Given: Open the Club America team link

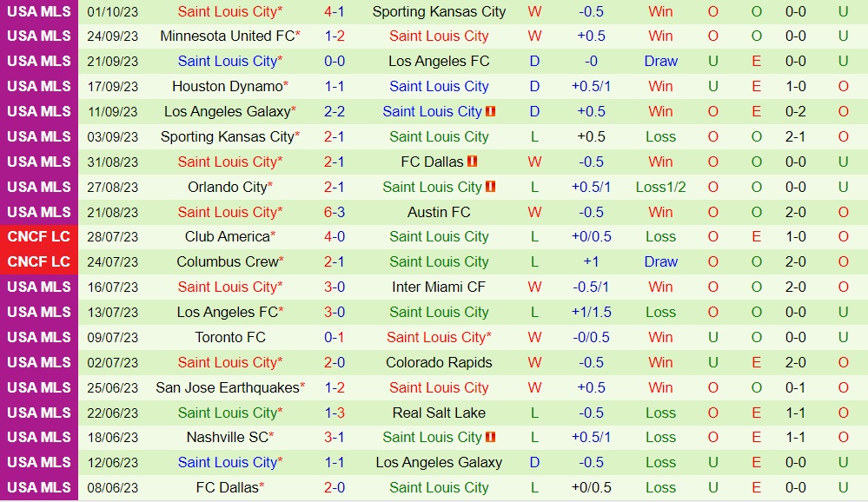Looking at the screenshot, I should point(228,236).
